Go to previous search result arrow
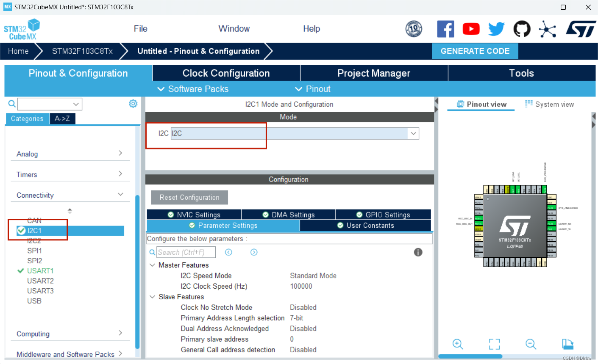 click(x=228, y=252)
